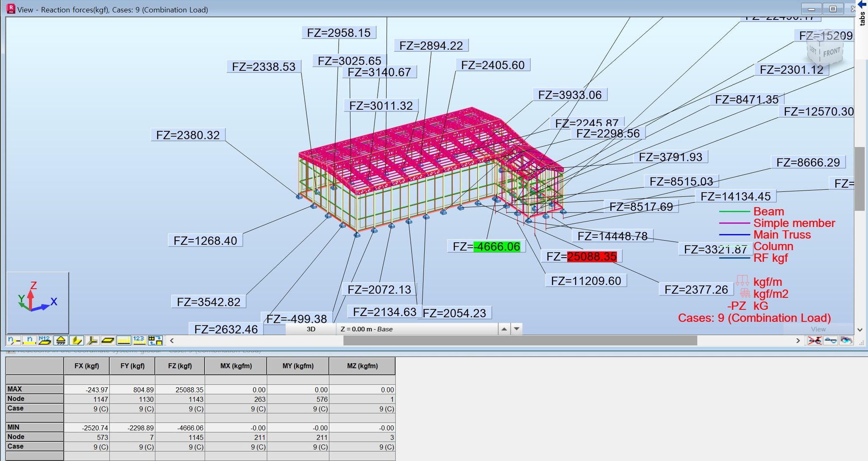Image resolution: width=868 pixels, height=461 pixels.
Task: Click horizontal scrollbar right arrow
Action: (798, 340)
